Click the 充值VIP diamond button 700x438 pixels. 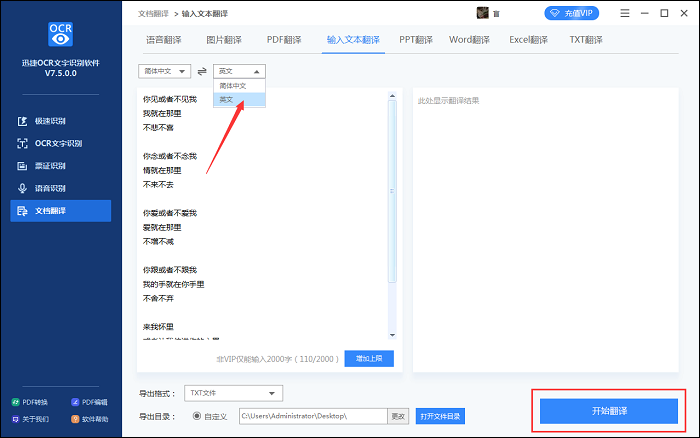[x=571, y=13]
